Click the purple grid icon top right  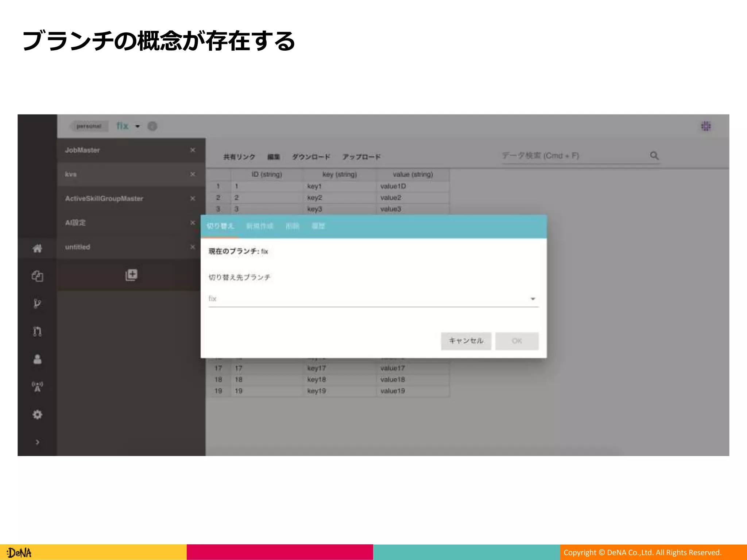click(706, 126)
